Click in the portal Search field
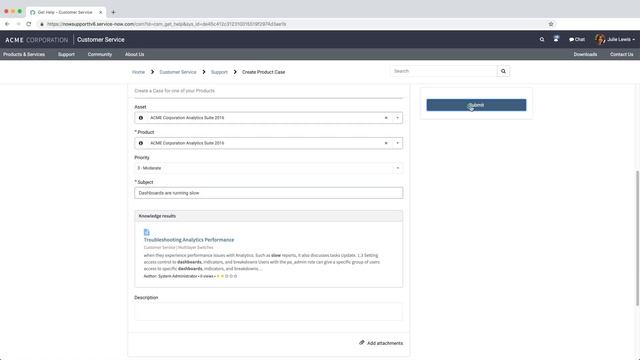640x360 pixels. 444,71
